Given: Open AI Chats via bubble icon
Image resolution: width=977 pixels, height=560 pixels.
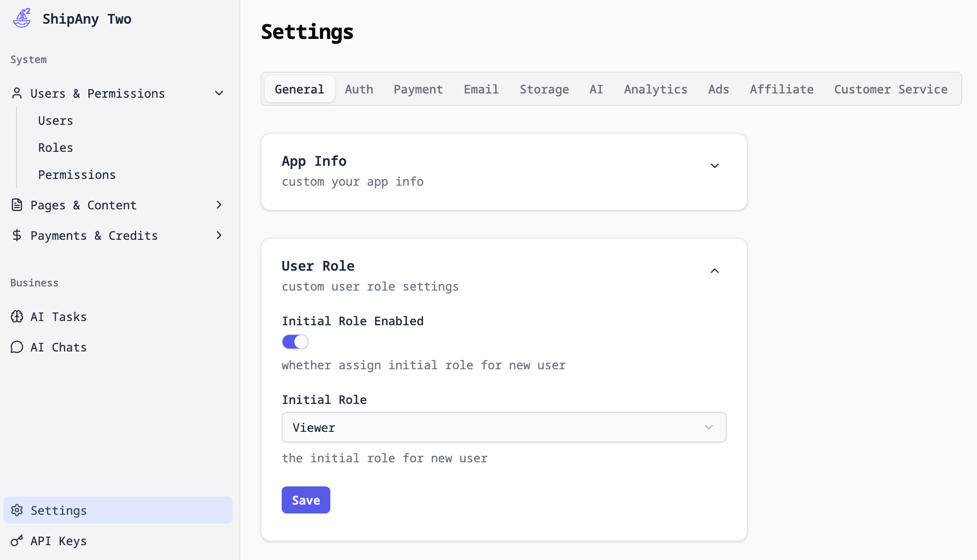Looking at the screenshot, I should click(x=17, y=347).
